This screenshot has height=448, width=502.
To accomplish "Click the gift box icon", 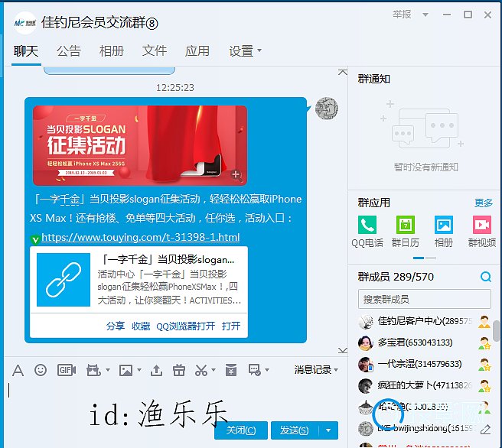I will [179, 370].
